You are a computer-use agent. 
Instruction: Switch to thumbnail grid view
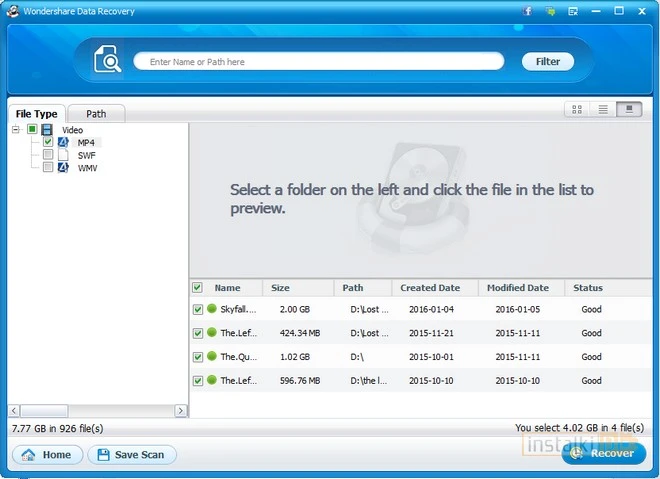[x=577, y=109]
